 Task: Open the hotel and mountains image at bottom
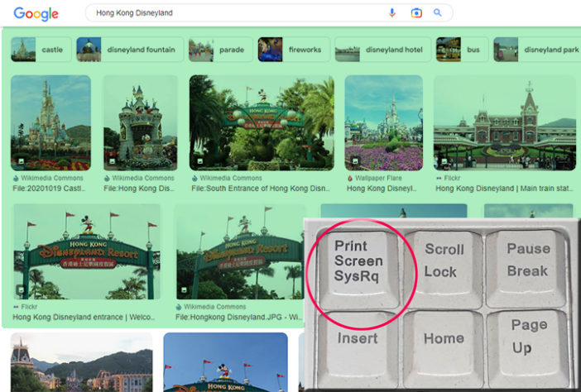click(x=81, y=362)
